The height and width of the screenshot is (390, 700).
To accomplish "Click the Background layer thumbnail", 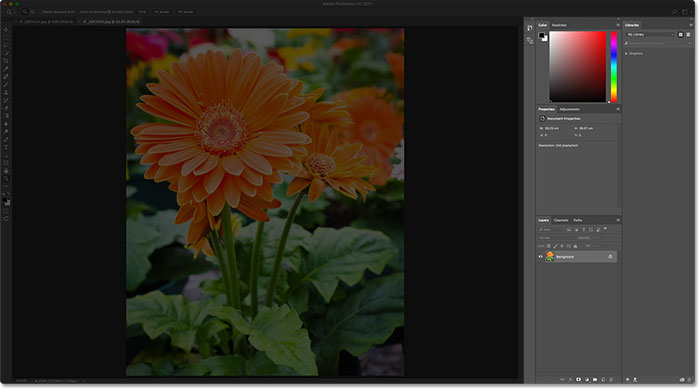I will pos(550,256).
